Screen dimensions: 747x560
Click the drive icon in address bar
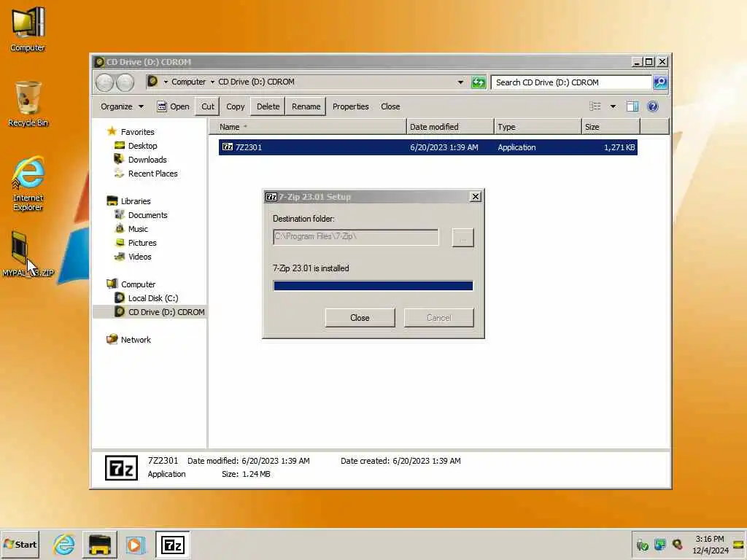point(152,82)
